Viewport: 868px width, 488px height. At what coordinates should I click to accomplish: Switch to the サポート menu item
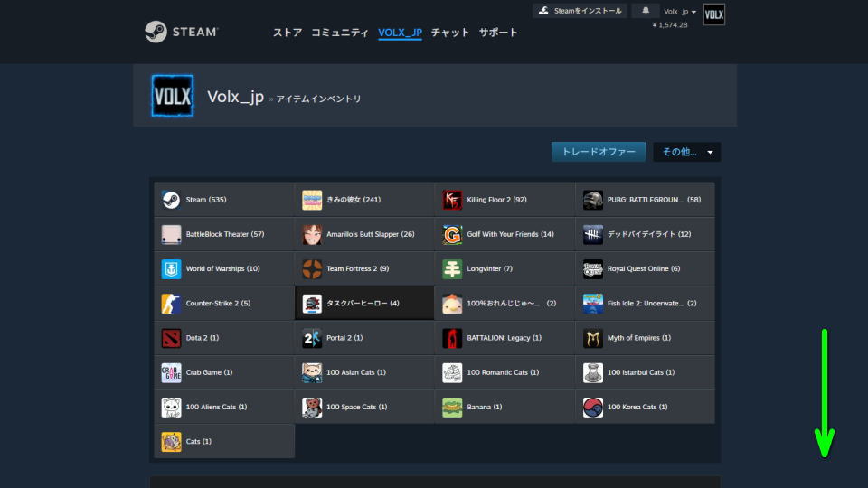point(498,33)
